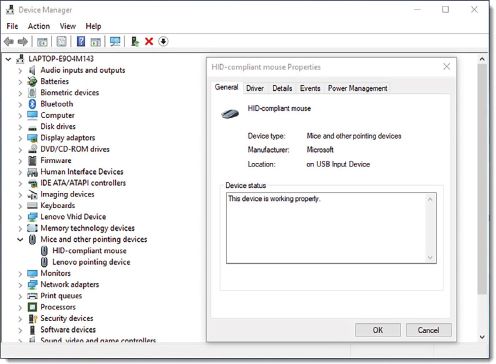Select the Processors category icon
496x364 pixels.
click(x=32, y=307)
